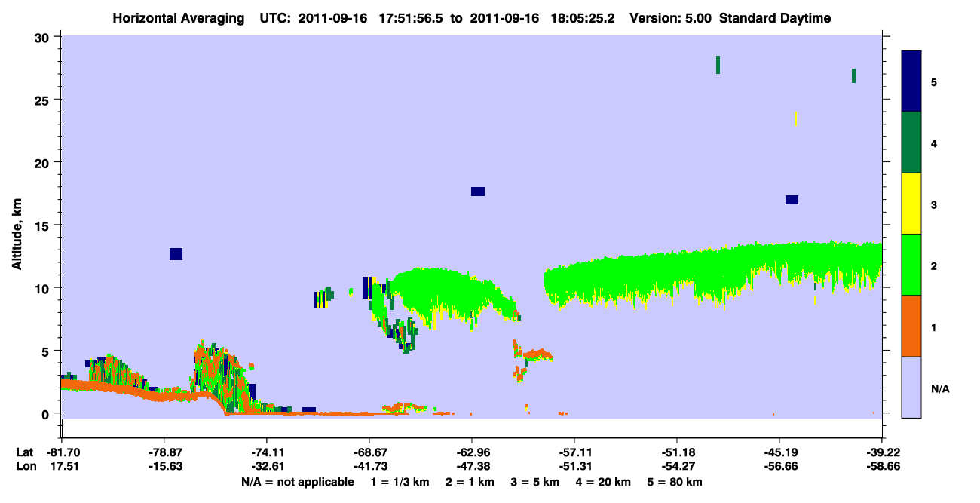Click longitude value -54.27

pyautogui.click(x=677, y=466)
